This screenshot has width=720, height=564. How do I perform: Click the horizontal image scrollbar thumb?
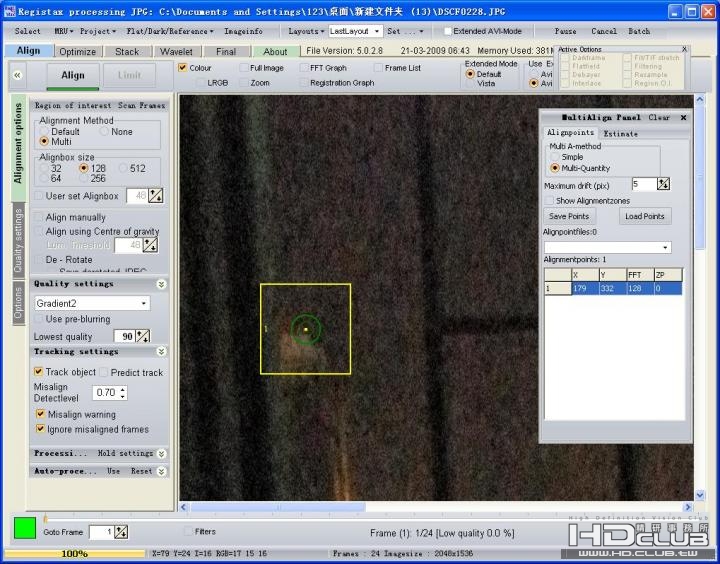coord(278,507)
